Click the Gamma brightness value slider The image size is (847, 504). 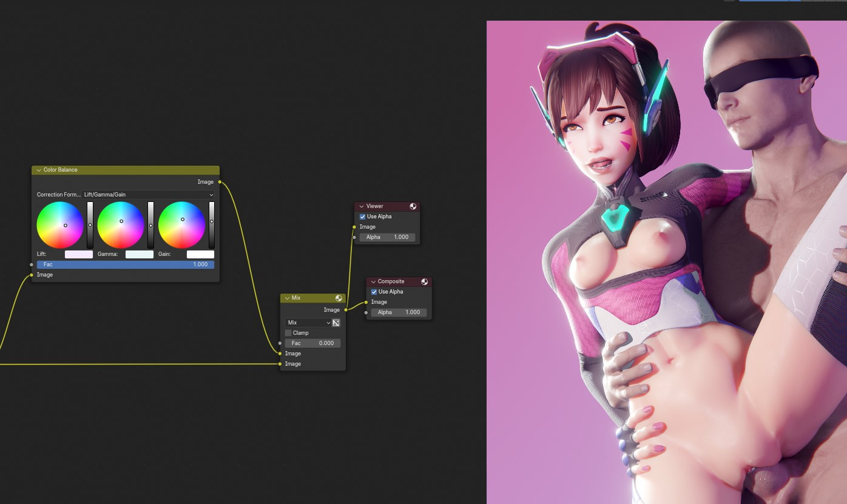151,225
